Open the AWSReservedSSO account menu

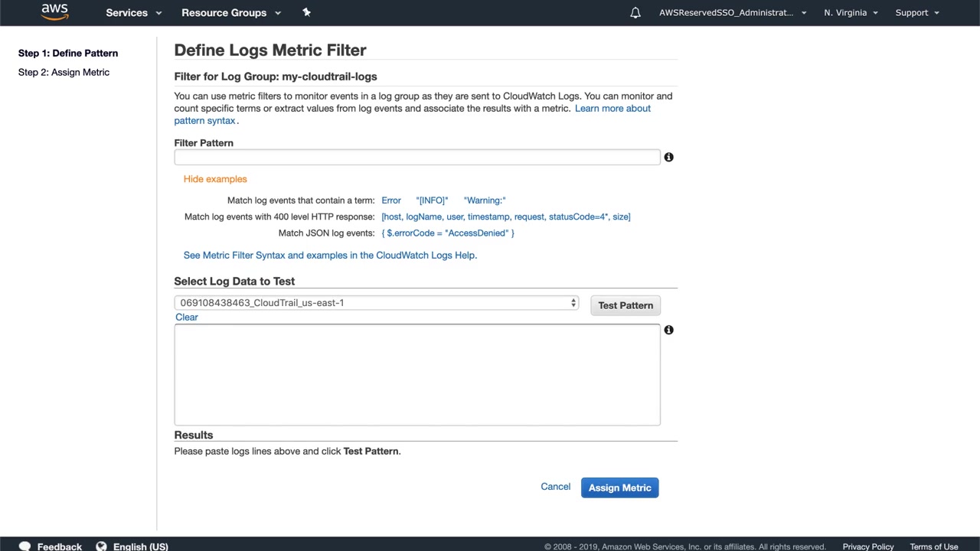733,13
